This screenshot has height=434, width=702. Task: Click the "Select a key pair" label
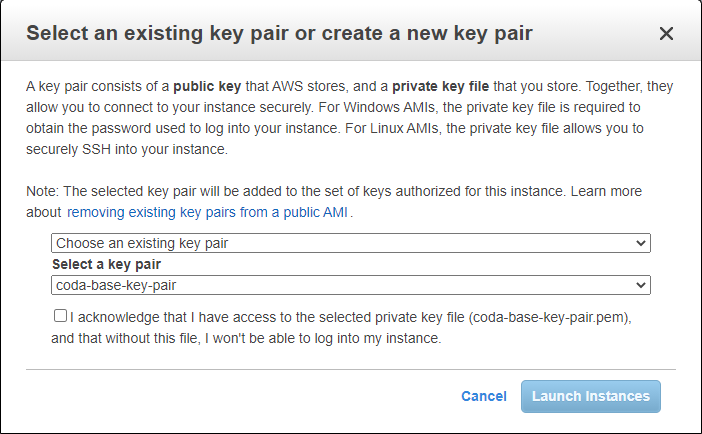pyautogui.click(x=107, y=265)
